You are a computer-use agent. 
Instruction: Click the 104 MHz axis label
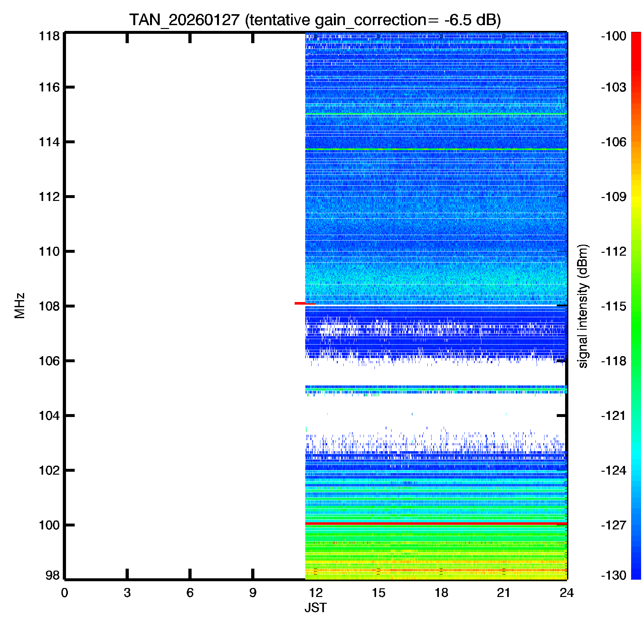click(x=49, y=416)
